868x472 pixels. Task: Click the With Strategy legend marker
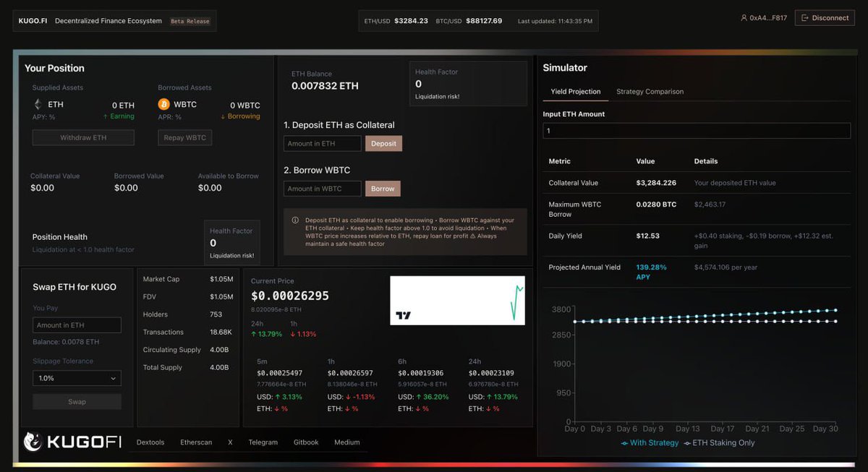(x=624, y=443)
